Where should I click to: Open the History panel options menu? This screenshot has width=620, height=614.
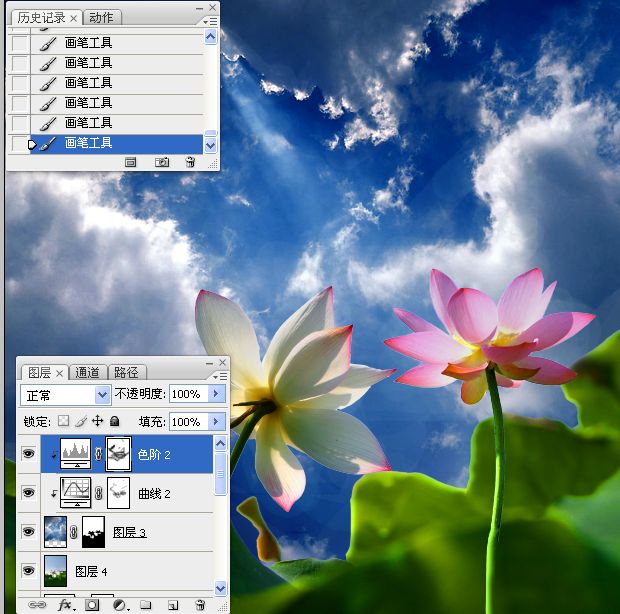pyautogui.click(x=210, y=21)
